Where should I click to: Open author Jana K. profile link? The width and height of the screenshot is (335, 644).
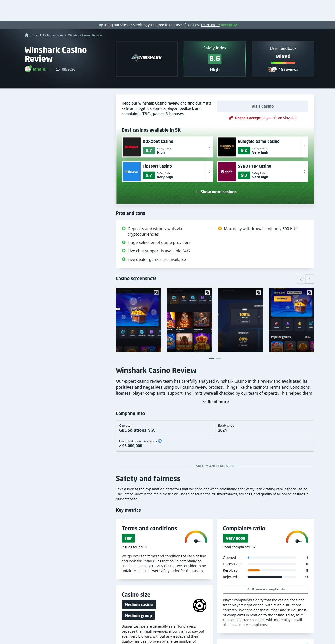tap(39, 69)
